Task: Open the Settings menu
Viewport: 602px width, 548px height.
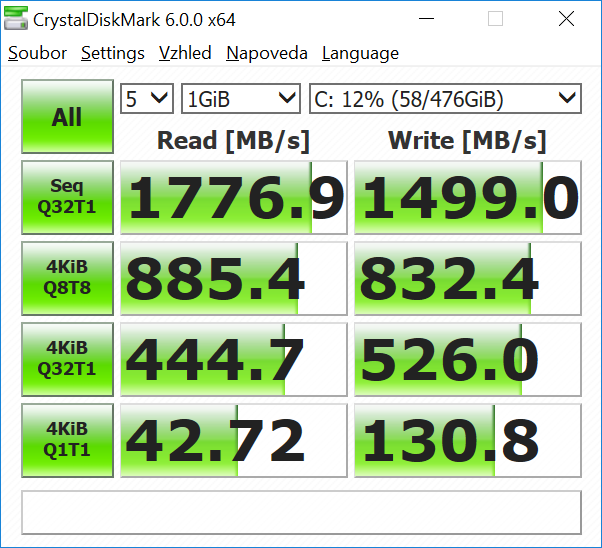Action: pyautogui.click(x=112, y=54)
